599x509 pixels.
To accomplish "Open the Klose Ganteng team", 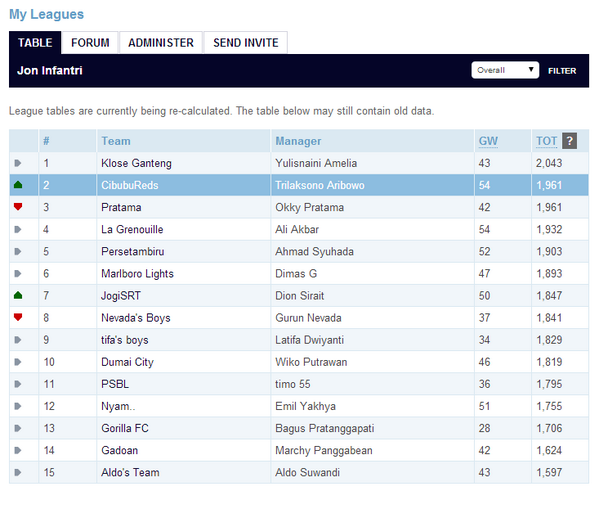I will 136,163.
